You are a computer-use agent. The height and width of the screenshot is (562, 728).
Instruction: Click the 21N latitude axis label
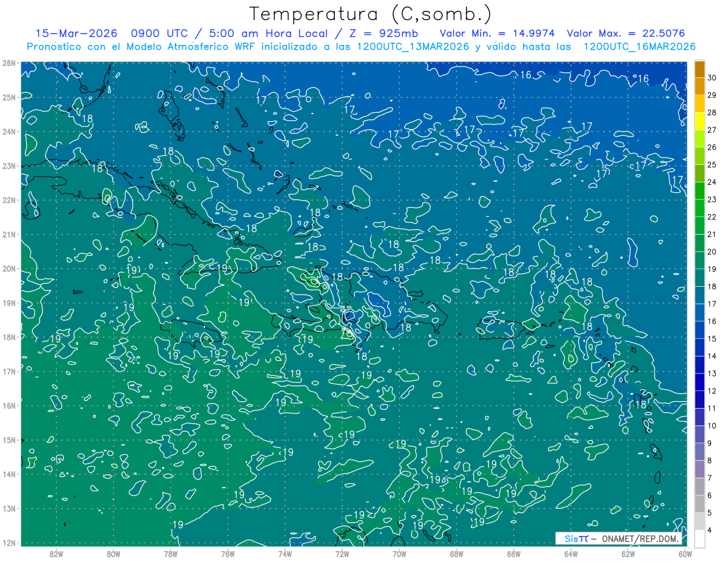8,234
